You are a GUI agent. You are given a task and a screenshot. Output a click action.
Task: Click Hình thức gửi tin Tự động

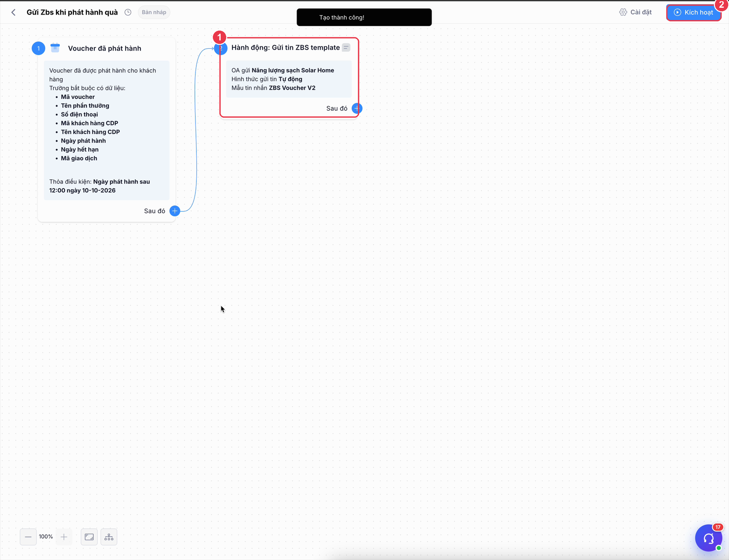[x=267, y=79]
